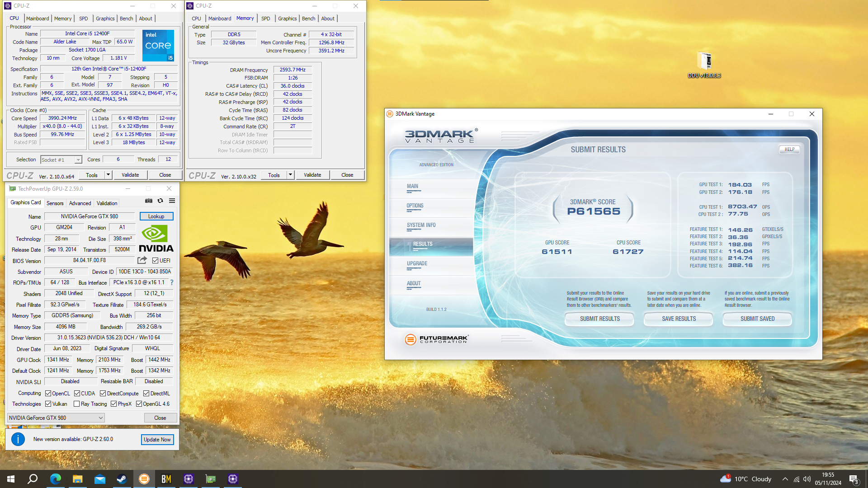This screenshot has height=488, width=868.
Task: Open Steam from the taskbar
Action: pyautogui.click(x=122, y=479)
